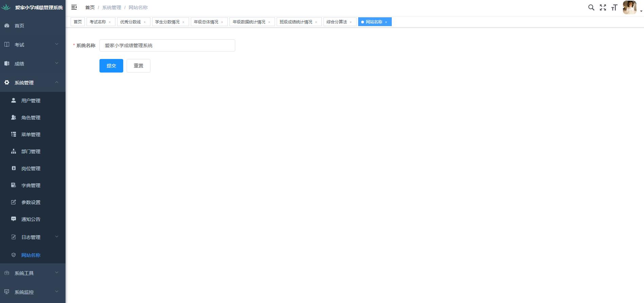The image size is (644, 303).
Task: Close the 优秀分数线 tab
Action: [x=145, y=22]
